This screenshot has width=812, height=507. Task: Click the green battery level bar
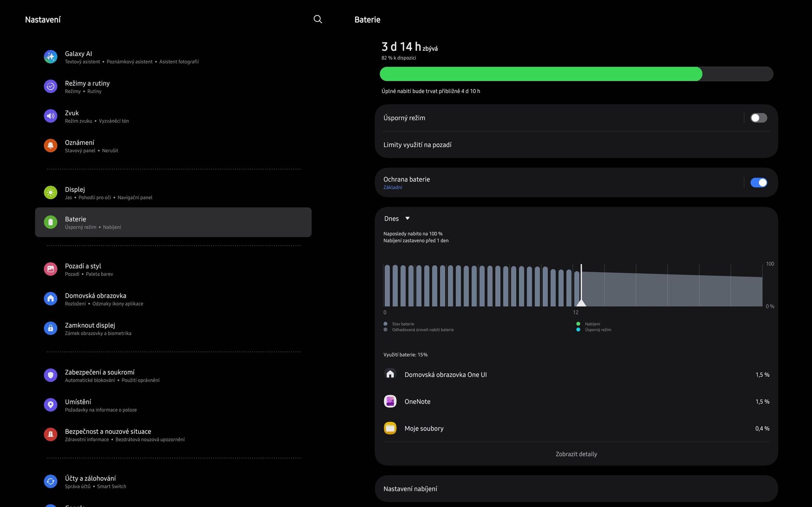coord(540,74)
